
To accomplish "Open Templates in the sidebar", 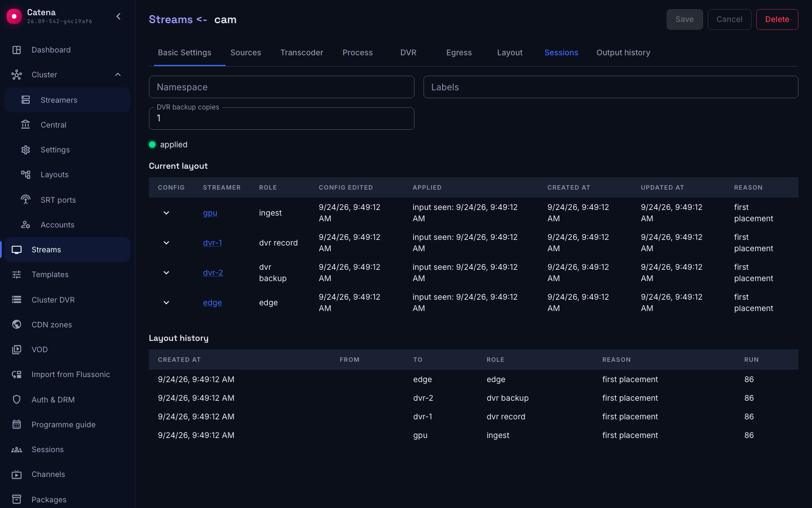I will point(67,274).
